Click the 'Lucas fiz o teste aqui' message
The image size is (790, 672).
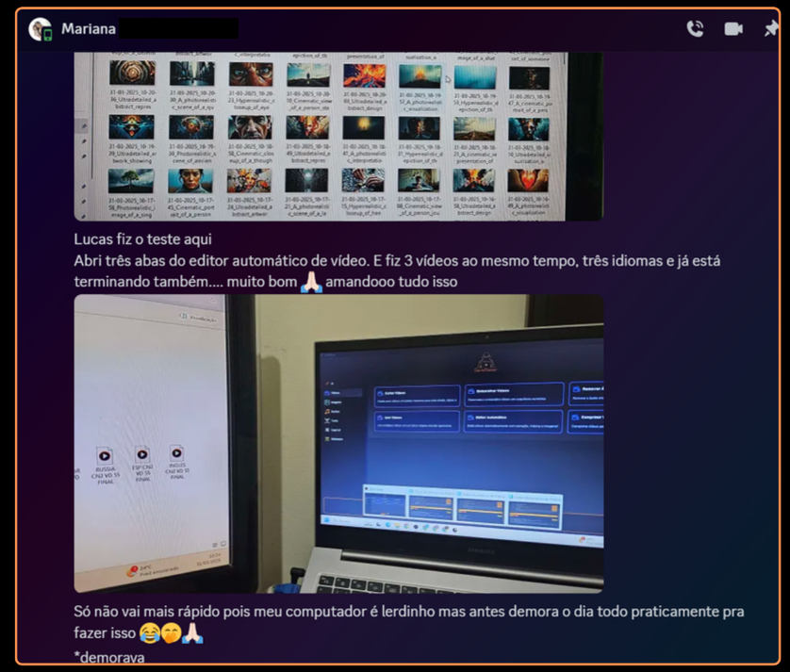[142, 240]
